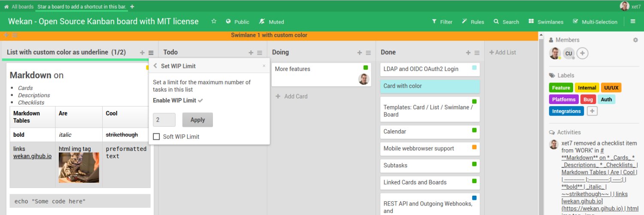Add a new label with plus button
This screenshot has width=644, height=215.
592,111
